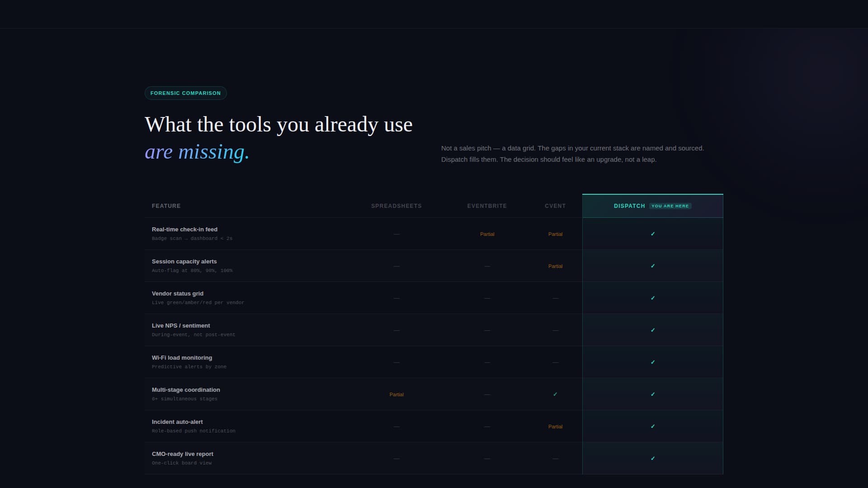Click the Dispatch checkmark for Real-time check-in feed
Image resolution: width=868 pixels, height=488 pixels.
(x=652, y=234)
